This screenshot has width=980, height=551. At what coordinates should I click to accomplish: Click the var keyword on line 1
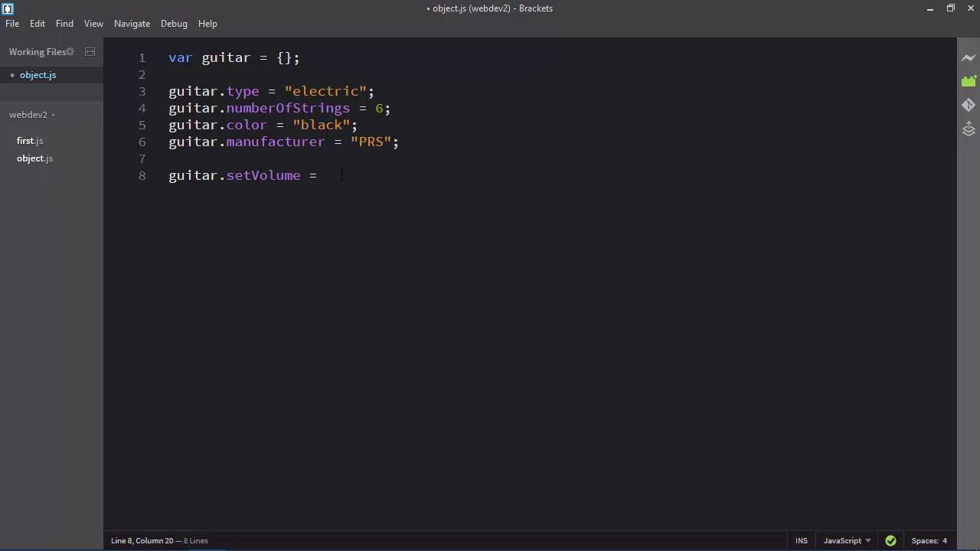click(181, 58)
